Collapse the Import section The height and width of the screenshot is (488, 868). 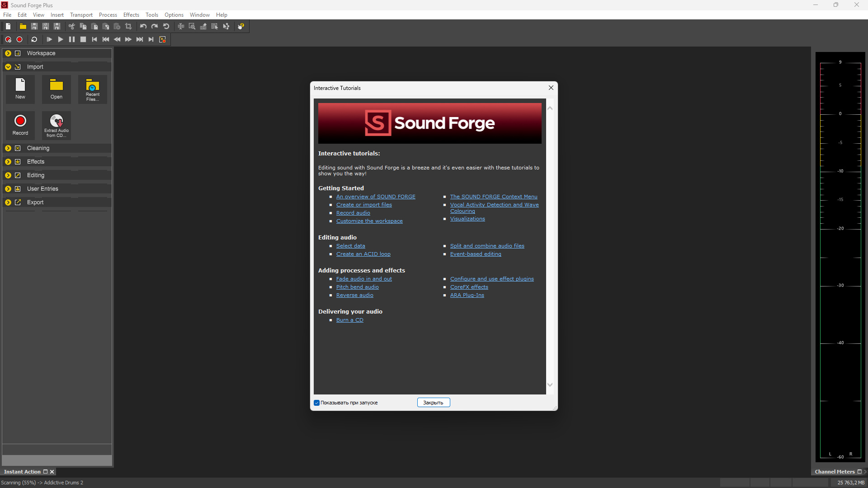(x=8, y=67)
